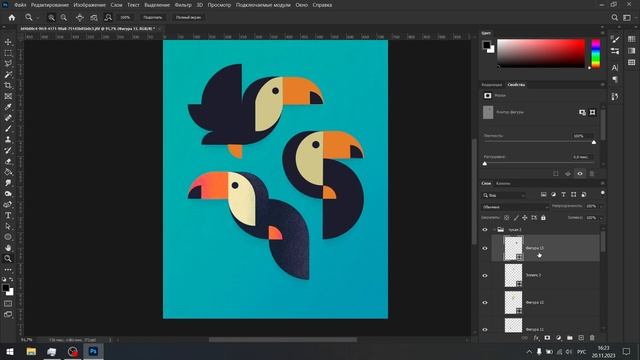Collapse the layer group folder arrow

tap(494, 230)
